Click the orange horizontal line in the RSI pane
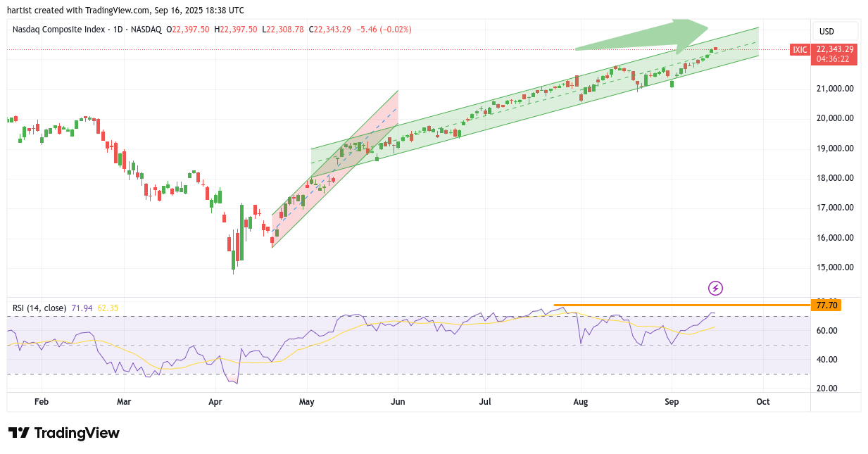 [x=681, y=305]
